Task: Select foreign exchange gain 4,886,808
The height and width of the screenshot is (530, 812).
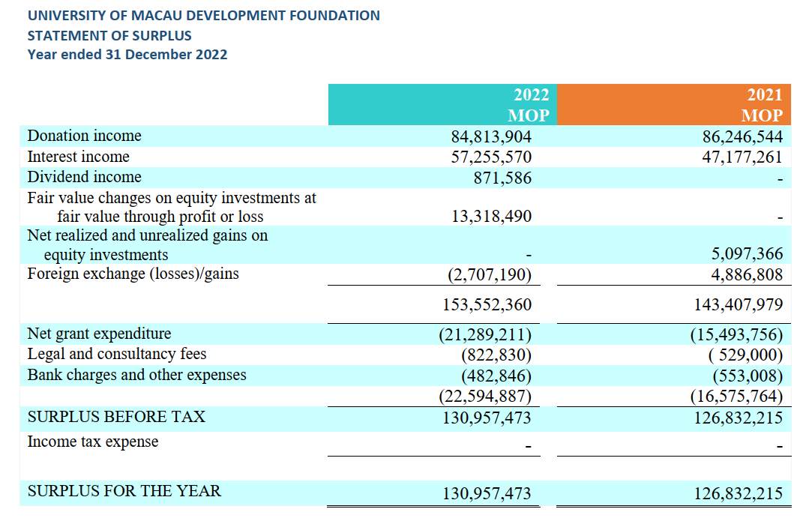Action: 747,274
